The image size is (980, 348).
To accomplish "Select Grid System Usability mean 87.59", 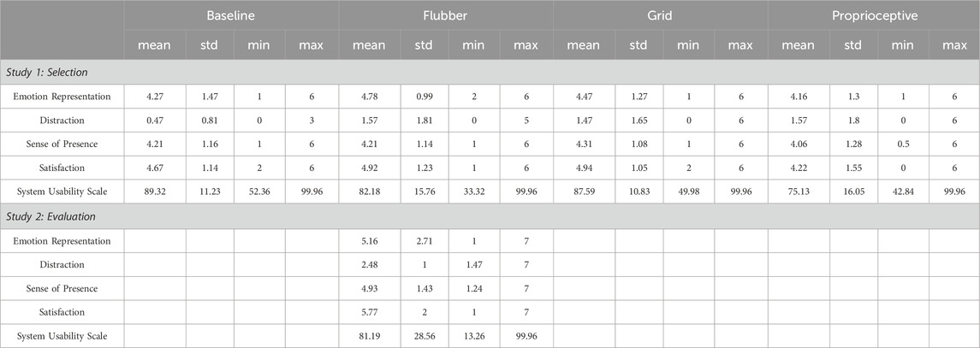I will pyautogui.click(x=584, y=192).
